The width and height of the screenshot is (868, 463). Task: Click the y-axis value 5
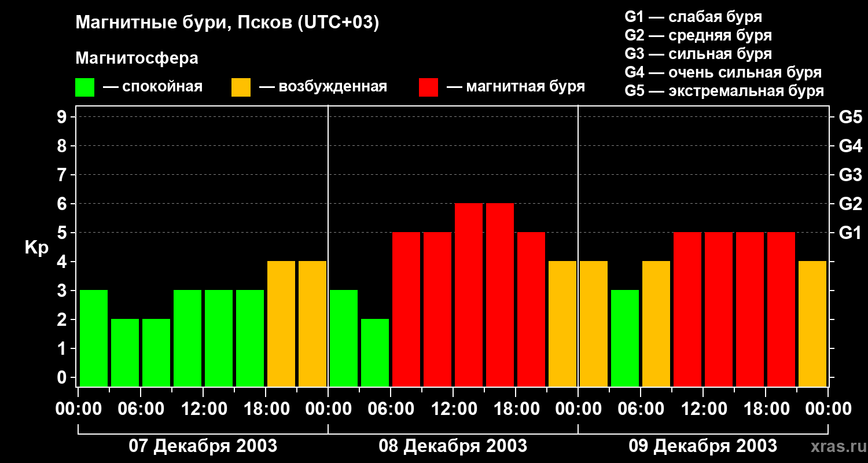point(63,233)
